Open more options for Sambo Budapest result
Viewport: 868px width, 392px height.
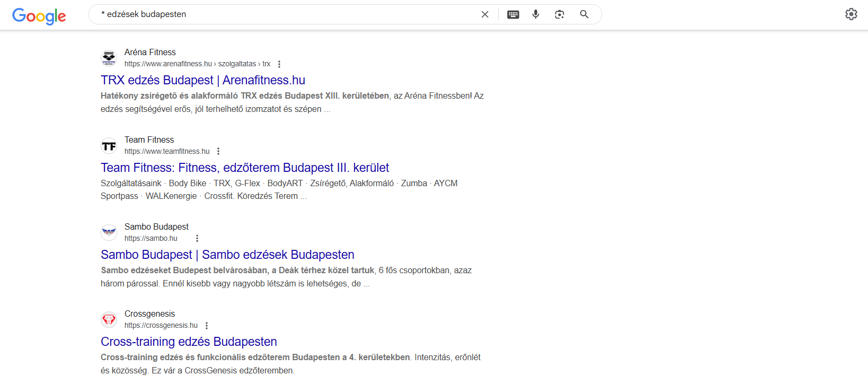pyautogui.click(x=197, y=239)
